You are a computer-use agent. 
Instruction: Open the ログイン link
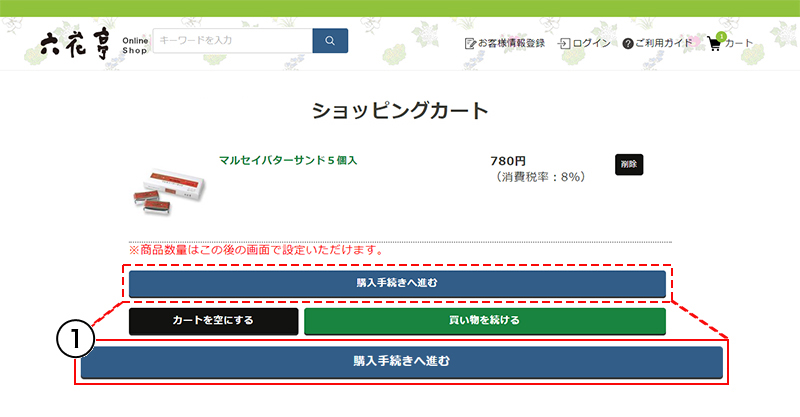pyautogui.click(x=591, y=43)
